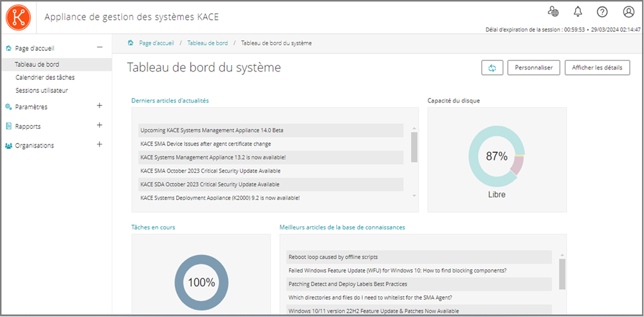
Task: Open the Rapports menu item
Action: coord(28,126)
